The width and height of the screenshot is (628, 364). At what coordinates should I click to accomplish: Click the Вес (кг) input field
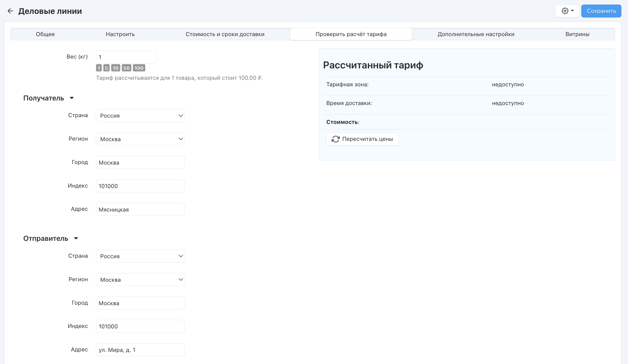coord(126,57)
